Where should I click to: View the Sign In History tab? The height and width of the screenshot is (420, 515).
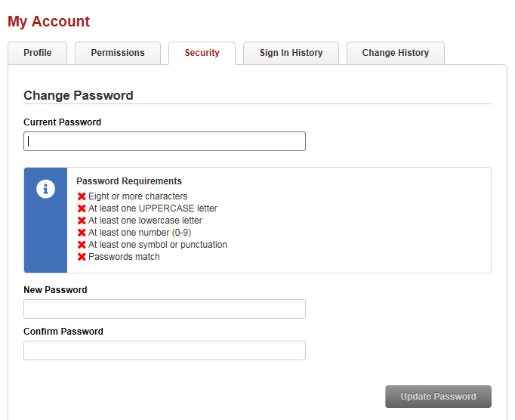click(291, 53)
